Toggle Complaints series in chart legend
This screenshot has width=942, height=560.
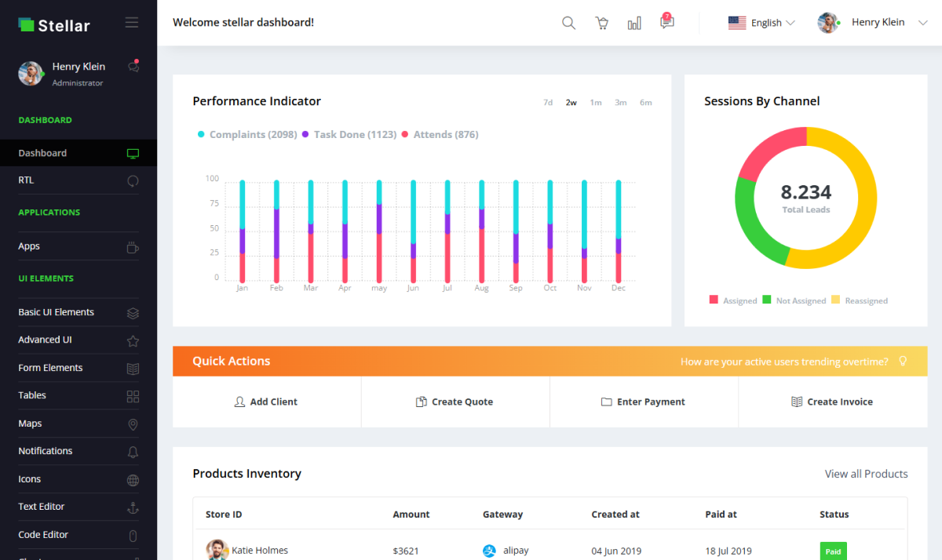246,135
